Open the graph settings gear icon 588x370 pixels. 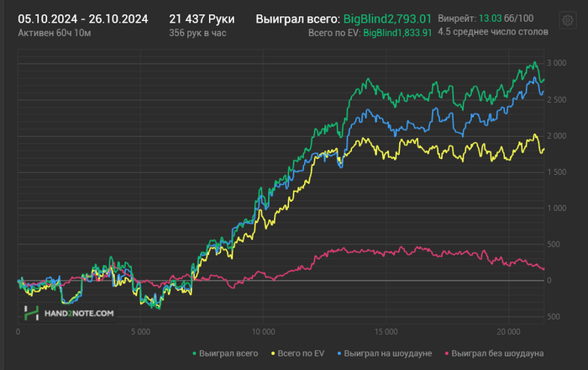point(567,20)
